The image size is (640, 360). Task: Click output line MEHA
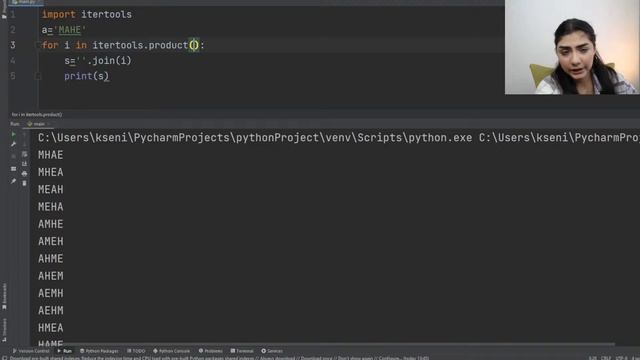click(51, 207)
